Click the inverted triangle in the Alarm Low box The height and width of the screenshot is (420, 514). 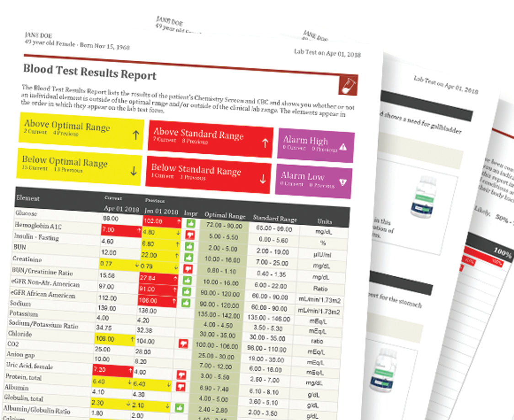(x=343, y=183)
